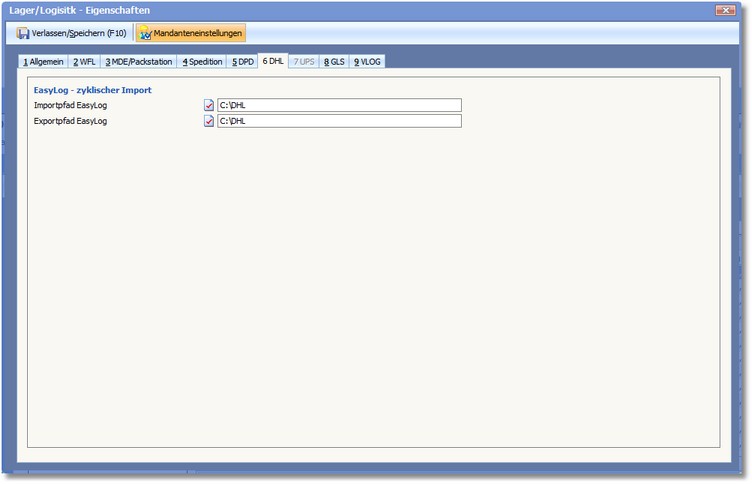Focus the Importpfad EasyLog path field
752x484 pixels.
pos(338,105)
